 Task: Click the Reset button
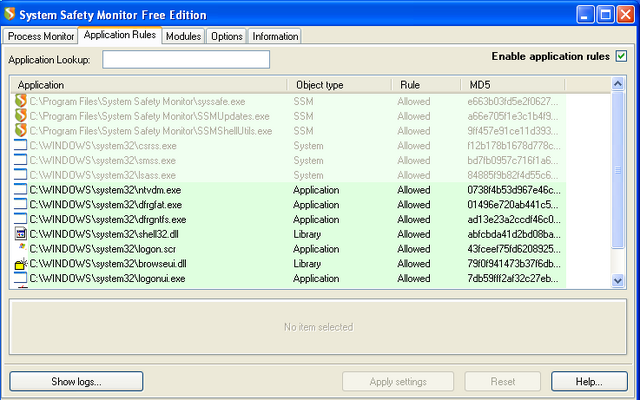pos(502,381)
